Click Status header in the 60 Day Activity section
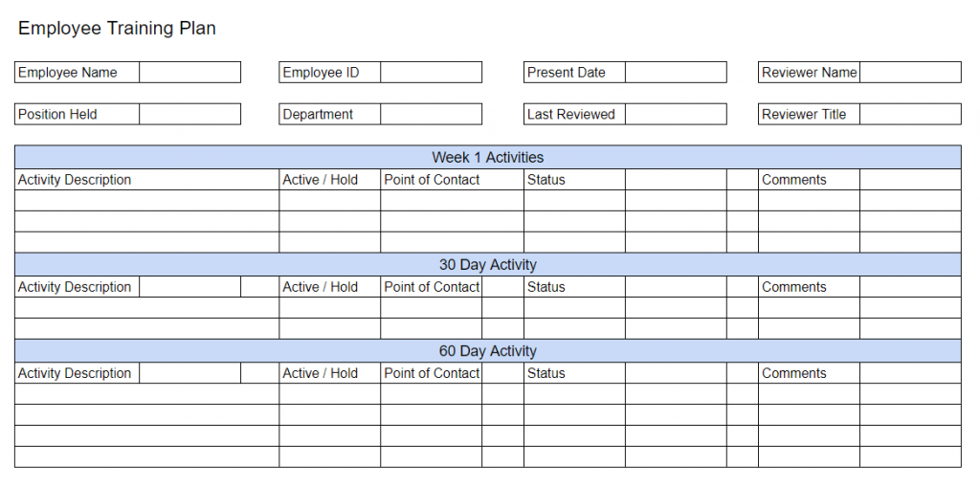 tap(546, 373)
